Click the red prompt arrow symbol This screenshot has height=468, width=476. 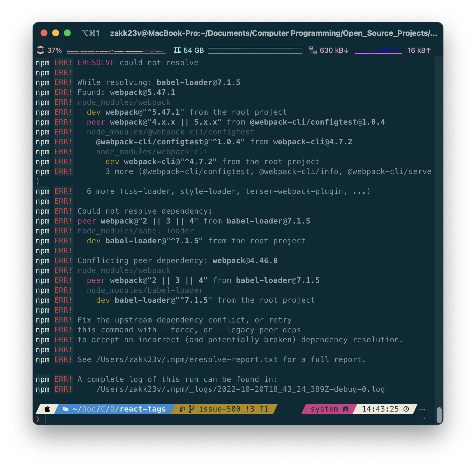38,419
